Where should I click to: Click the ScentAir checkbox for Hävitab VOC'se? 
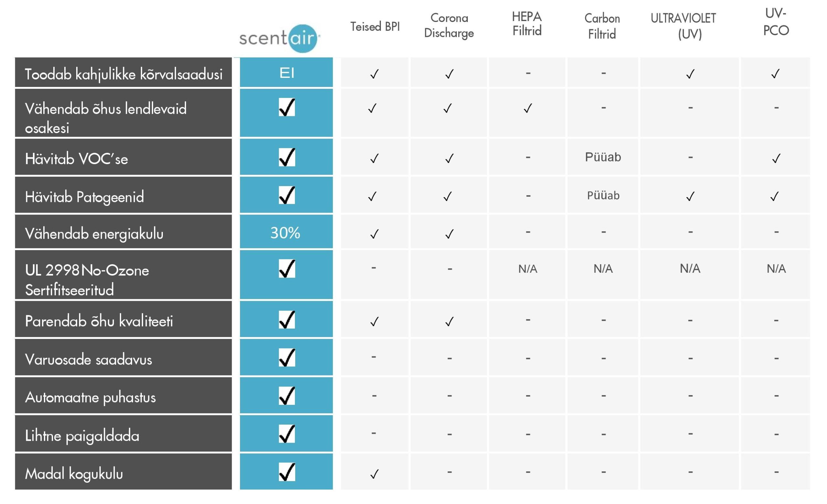pos(287,157)
